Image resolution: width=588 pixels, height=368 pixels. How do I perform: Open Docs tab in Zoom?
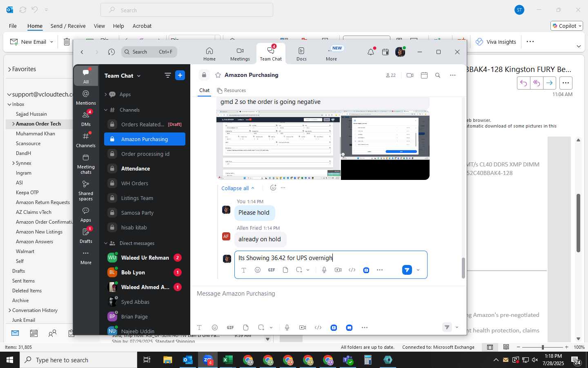click(x=301, y=54)
